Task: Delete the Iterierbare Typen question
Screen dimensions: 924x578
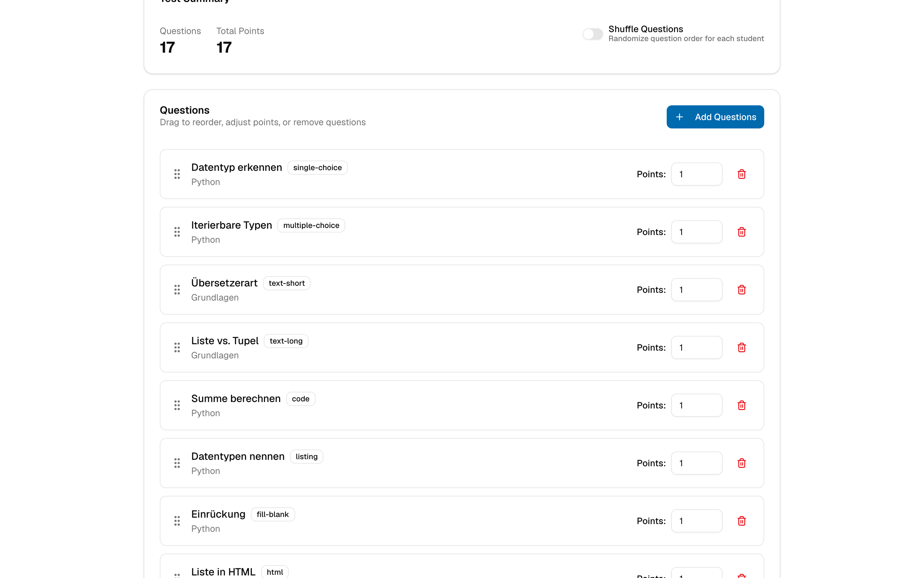Action: (x=741, y=232)
